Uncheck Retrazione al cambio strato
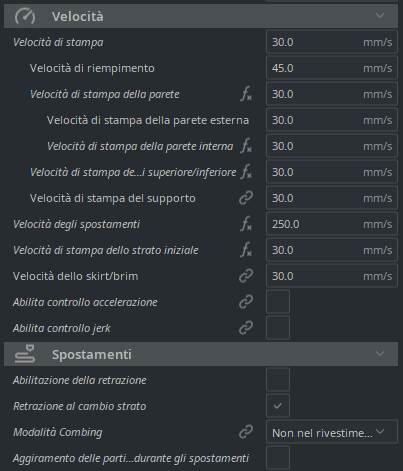 278,406
